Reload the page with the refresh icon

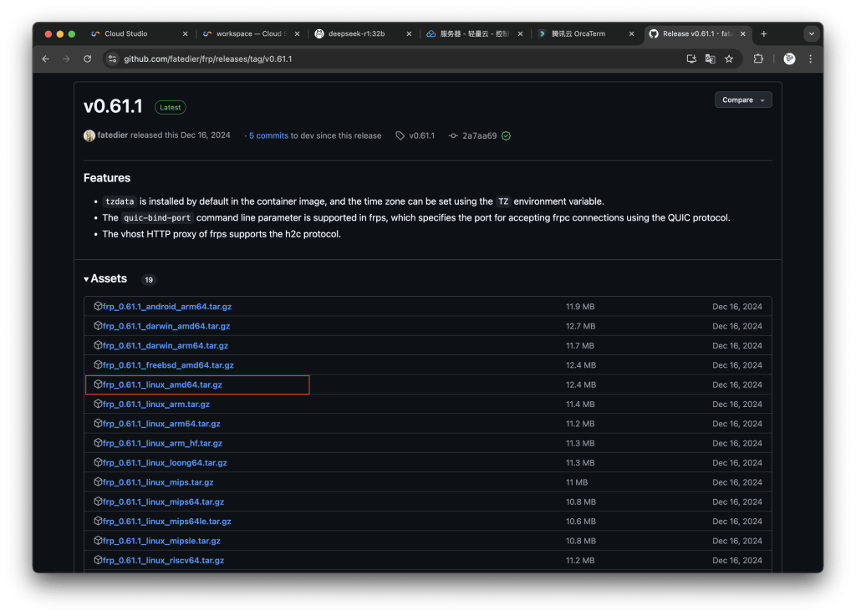pyautogui.click(x=87, y=59)
